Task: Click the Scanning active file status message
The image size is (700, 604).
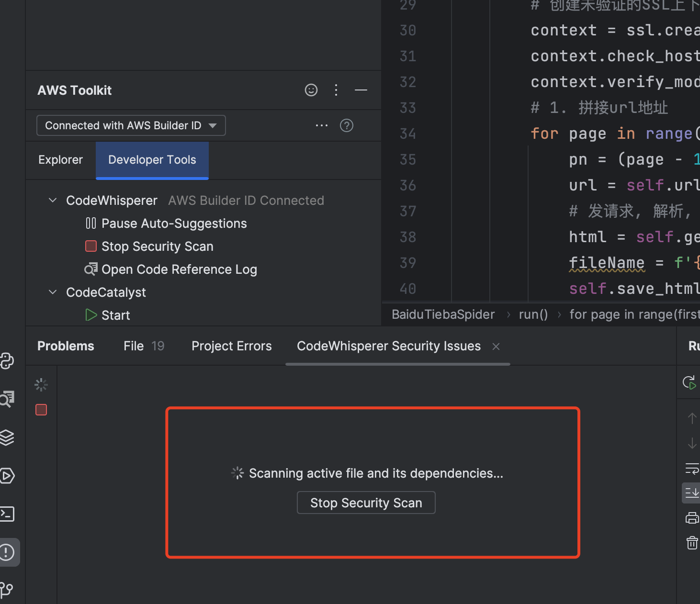Action: click(x=376, y=473)
